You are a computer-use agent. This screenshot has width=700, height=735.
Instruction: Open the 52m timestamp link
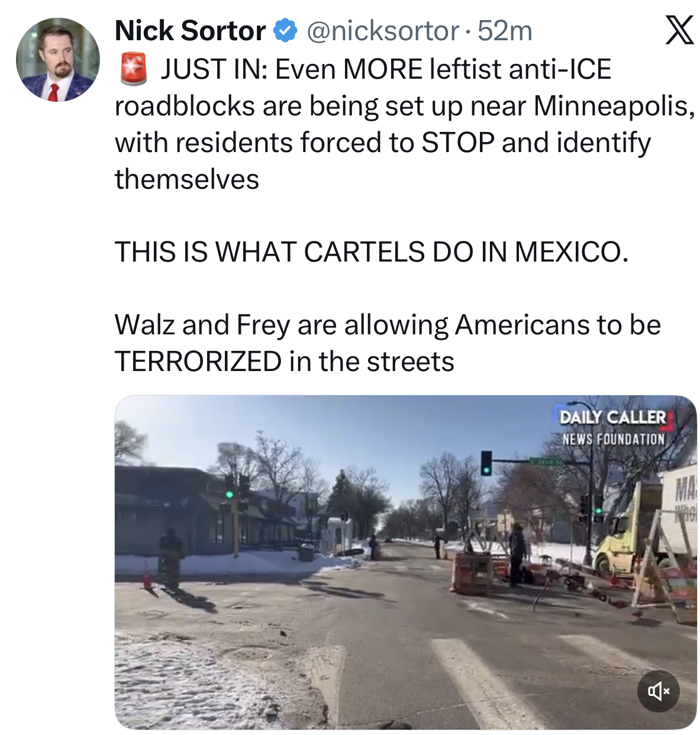[x=505, y=31]
